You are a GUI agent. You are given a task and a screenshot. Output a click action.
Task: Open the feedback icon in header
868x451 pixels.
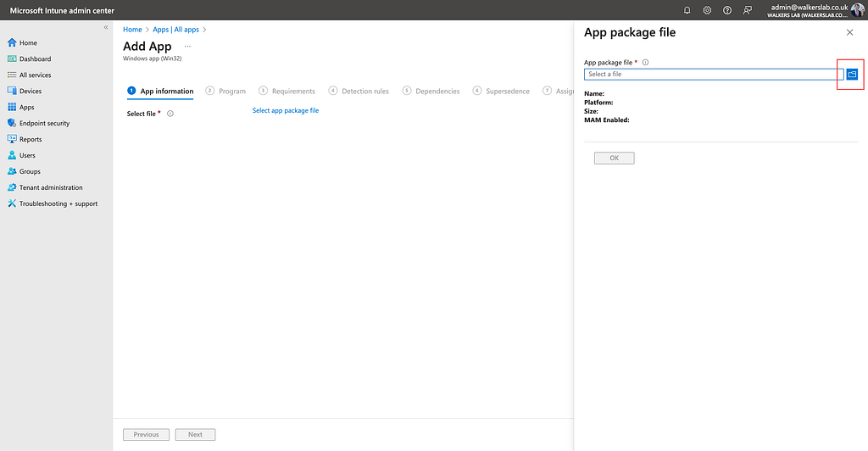[748, 10]
